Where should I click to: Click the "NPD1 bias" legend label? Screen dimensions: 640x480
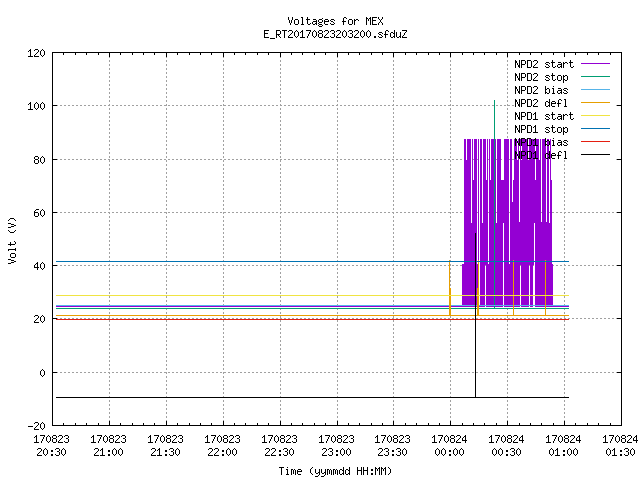click(541, 142)
